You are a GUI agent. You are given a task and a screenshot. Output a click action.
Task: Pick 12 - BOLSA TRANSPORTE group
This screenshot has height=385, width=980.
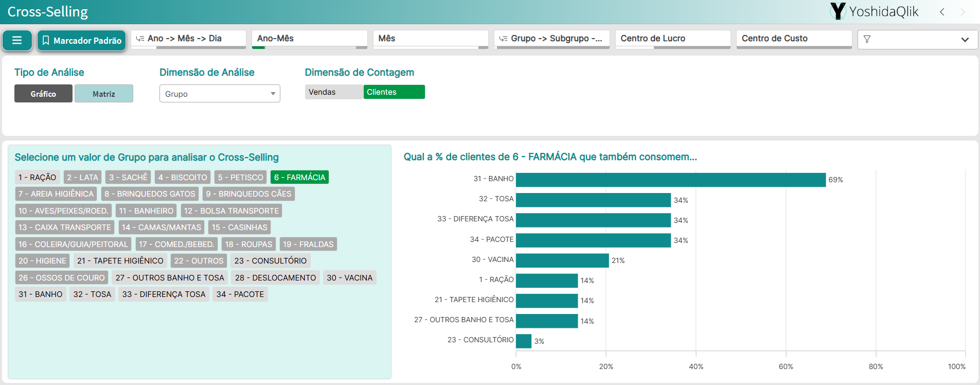point(231,211)
